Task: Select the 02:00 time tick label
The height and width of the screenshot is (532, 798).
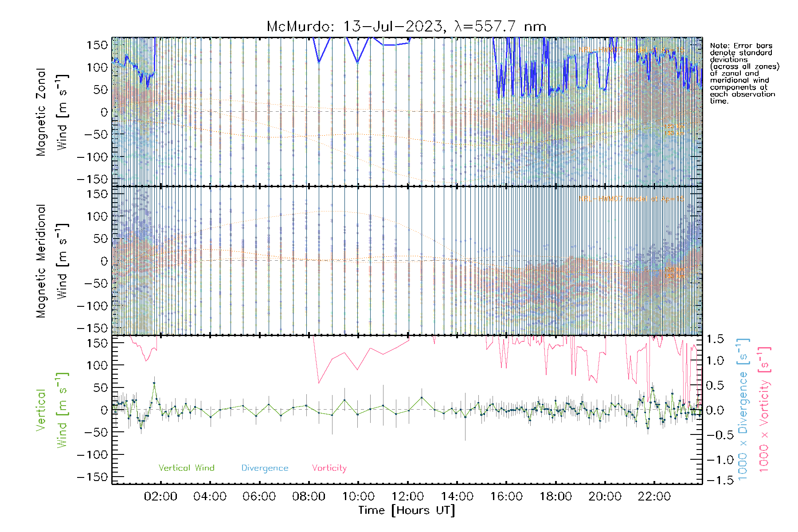Action: tap(160, 497)
